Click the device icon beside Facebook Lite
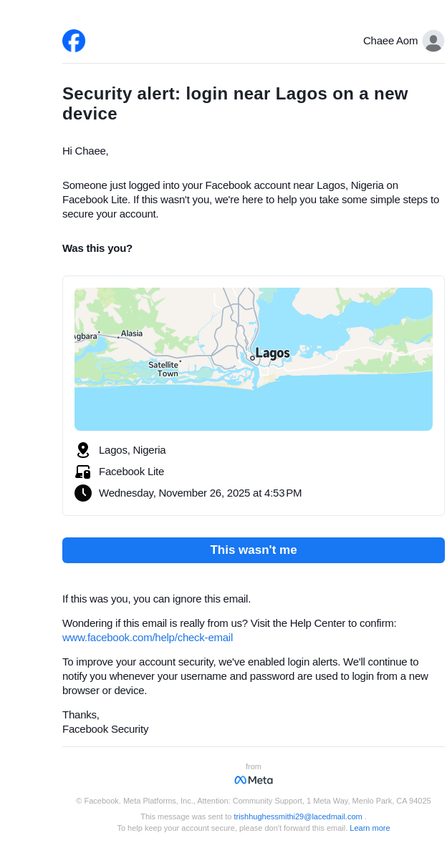Viewport: 447px width, 868px height. pos(83,472)
